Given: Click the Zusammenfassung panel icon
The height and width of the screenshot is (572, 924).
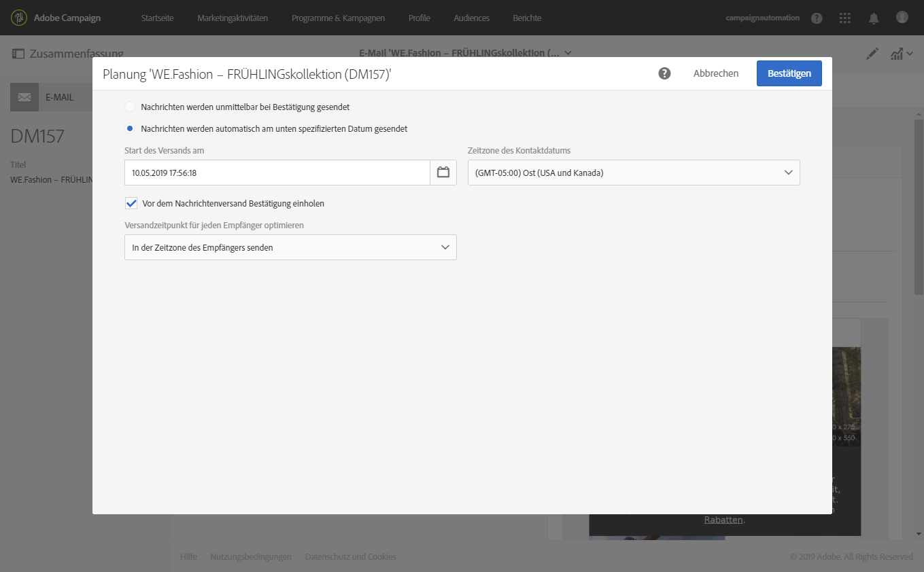Looking at the screenshot, I should point(18,54).
